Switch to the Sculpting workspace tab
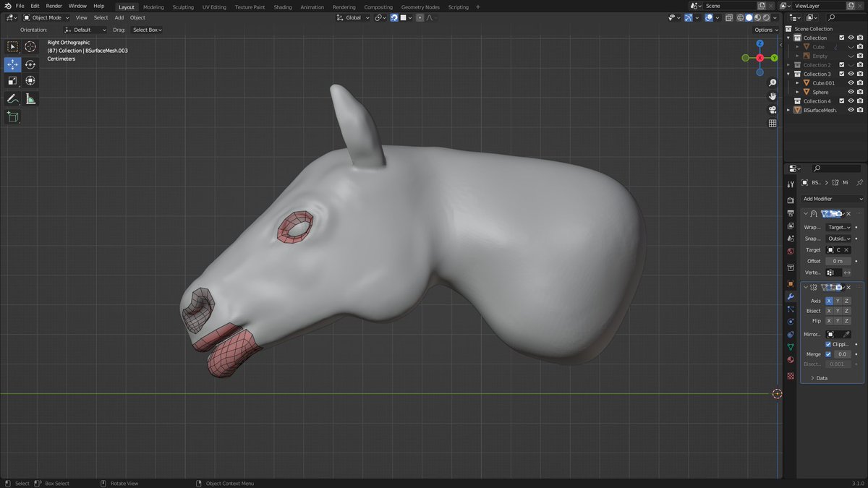The height and width of the screenshot is (488, 868). click(183, 7)
